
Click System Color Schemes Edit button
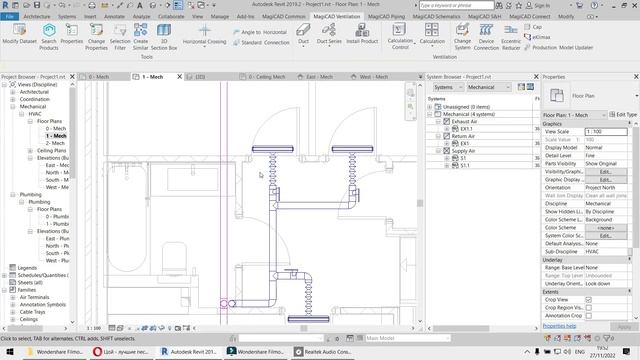(x=606, y=236)
